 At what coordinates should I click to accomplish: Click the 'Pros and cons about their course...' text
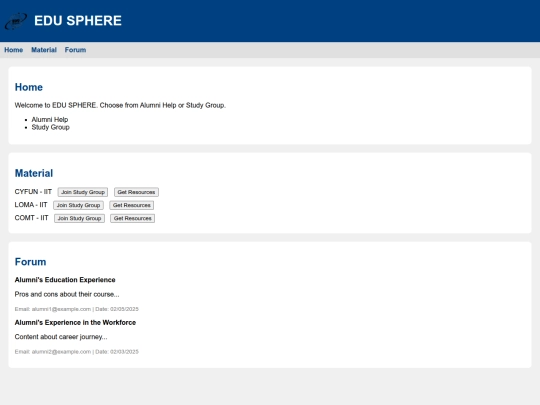[67, 294]
